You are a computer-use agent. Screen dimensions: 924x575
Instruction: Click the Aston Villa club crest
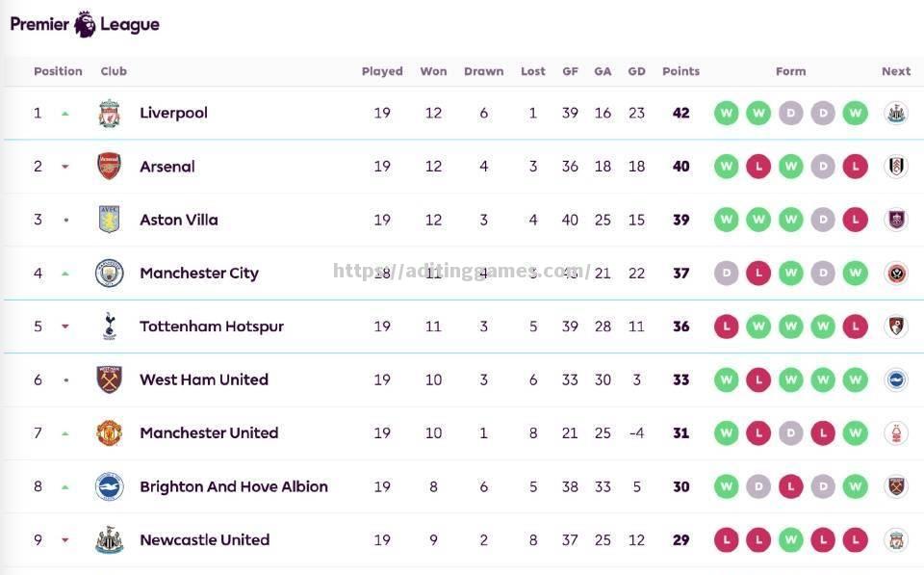click(x=109, y=220)
